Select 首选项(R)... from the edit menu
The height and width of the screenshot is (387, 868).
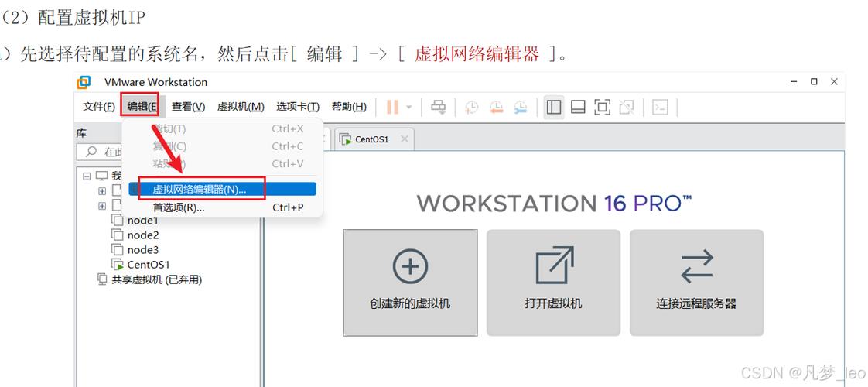(x=223, y=207)
